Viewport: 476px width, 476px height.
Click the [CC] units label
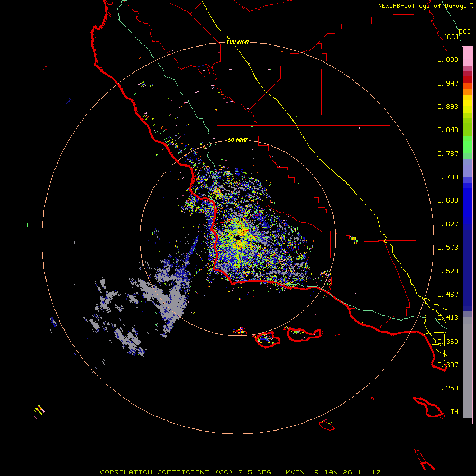click(x=452, y=36)
